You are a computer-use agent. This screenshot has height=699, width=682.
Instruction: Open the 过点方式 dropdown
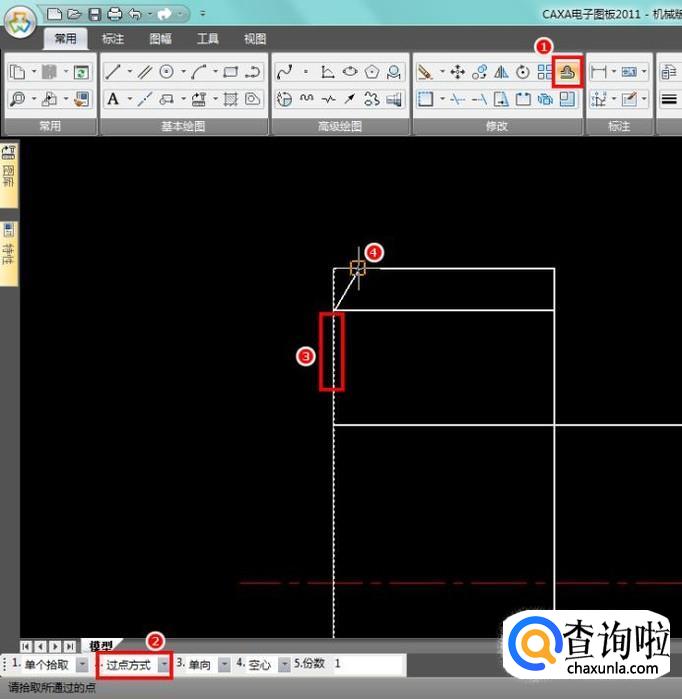pos(164,665)
